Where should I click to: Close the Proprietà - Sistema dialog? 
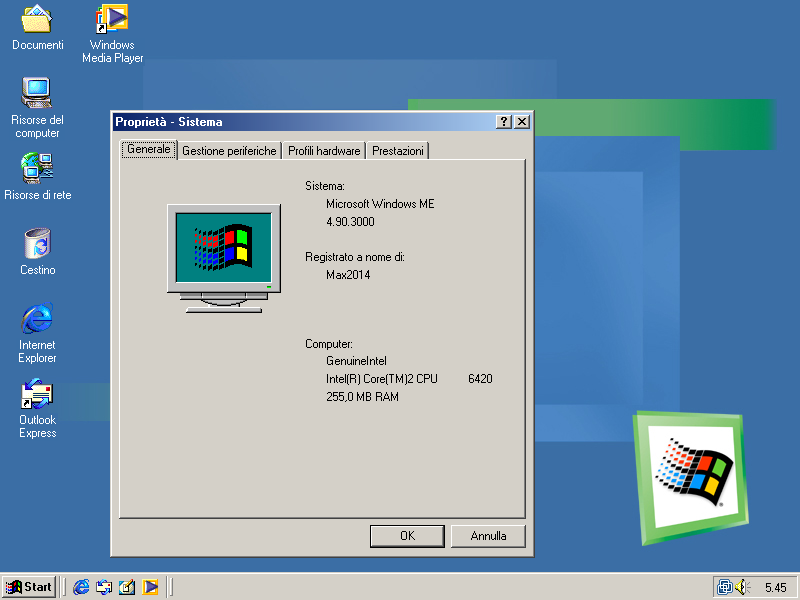point(522,121)
